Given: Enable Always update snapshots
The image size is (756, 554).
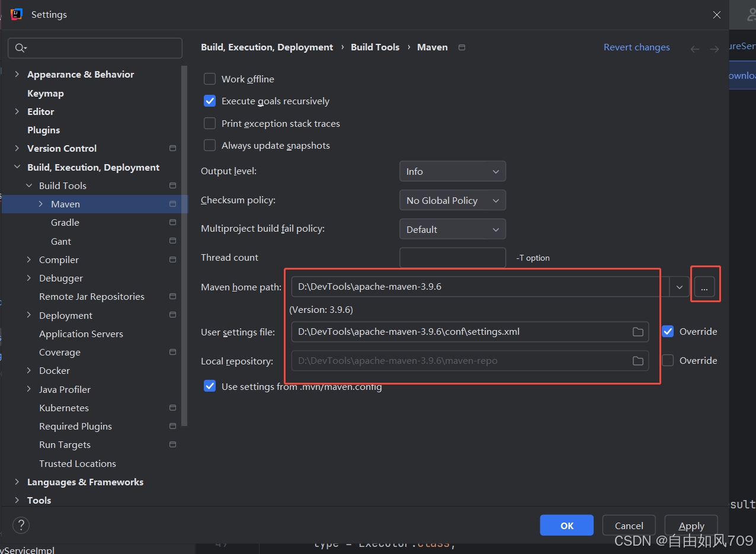Looking at the screenshot, I should tap(210, 145).
